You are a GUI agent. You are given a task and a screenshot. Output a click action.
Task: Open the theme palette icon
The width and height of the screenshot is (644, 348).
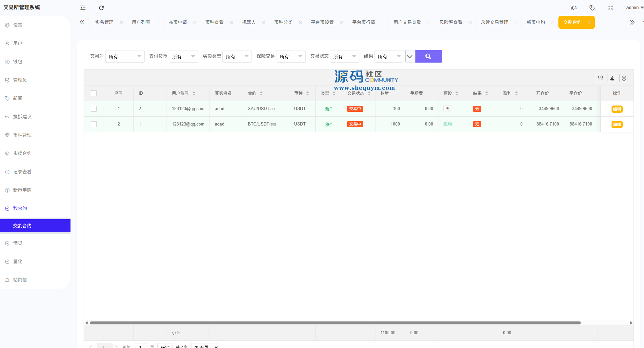pos(574,8)
